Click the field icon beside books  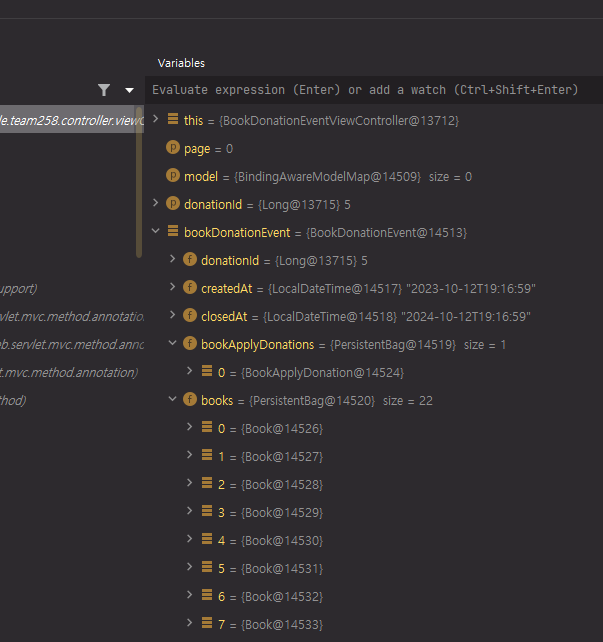click(190, 399)
